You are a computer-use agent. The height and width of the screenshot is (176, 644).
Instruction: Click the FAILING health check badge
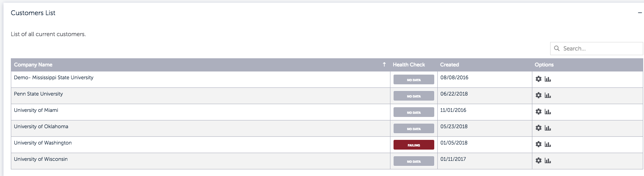[414, 145]
